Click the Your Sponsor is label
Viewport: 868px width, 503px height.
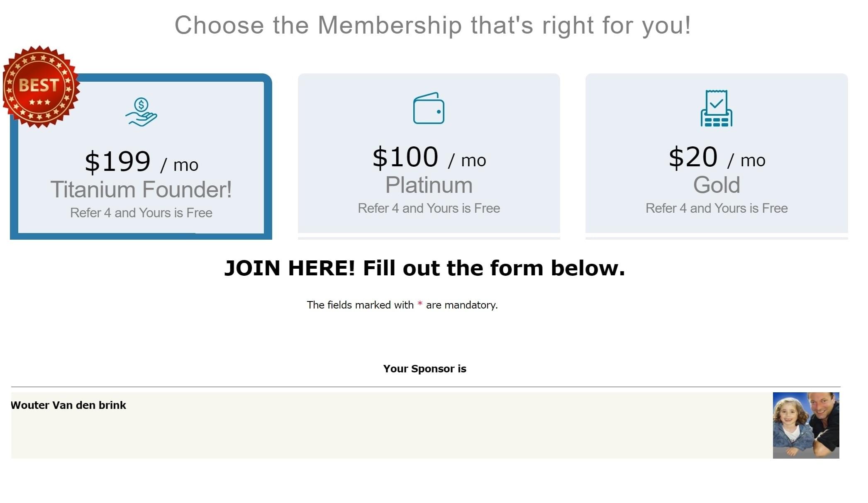[x=424, y=369]
